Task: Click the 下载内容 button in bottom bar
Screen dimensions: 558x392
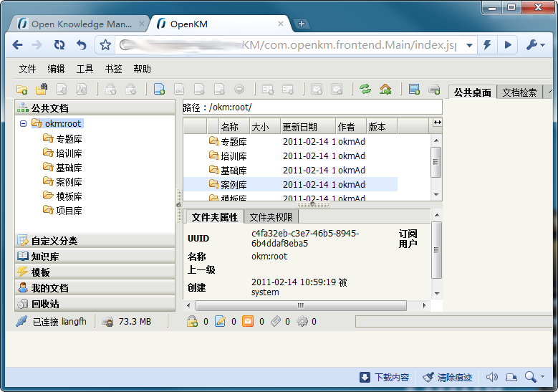Action: click(x=385, y=377)
